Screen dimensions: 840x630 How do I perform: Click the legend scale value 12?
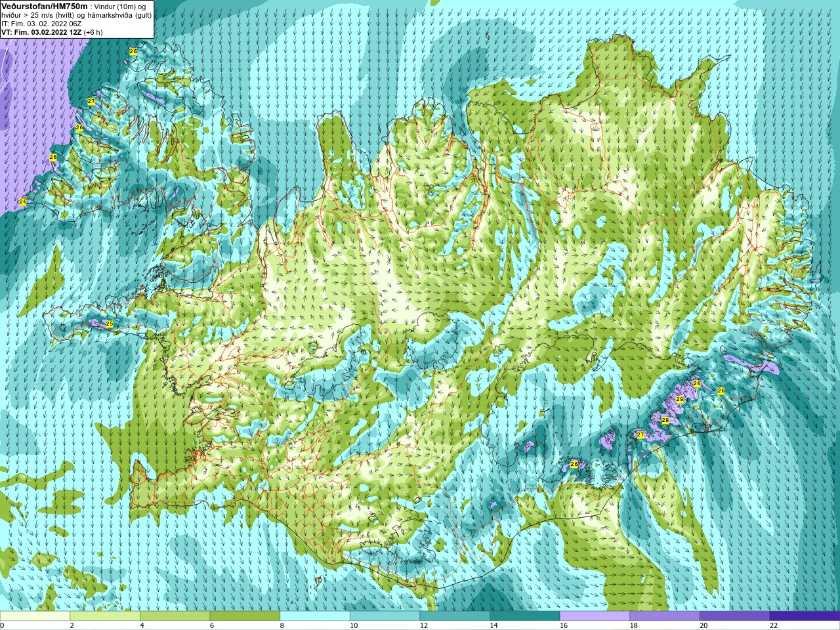(x=424, y=625)
